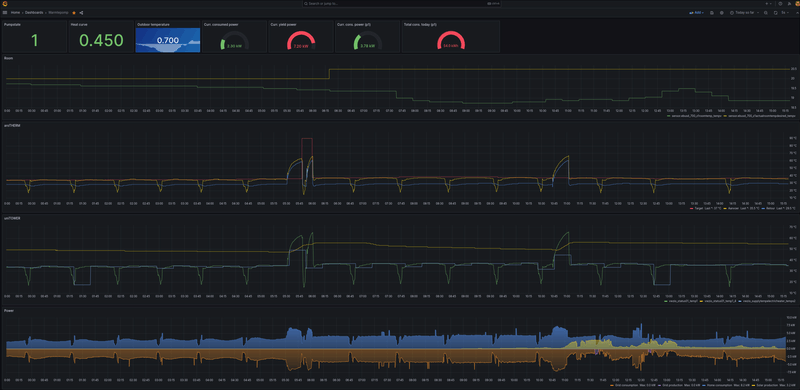This screenshot has width=800, height=390.
Task: Go to Dashboards breadcrumb
Action: pos(35,12)
